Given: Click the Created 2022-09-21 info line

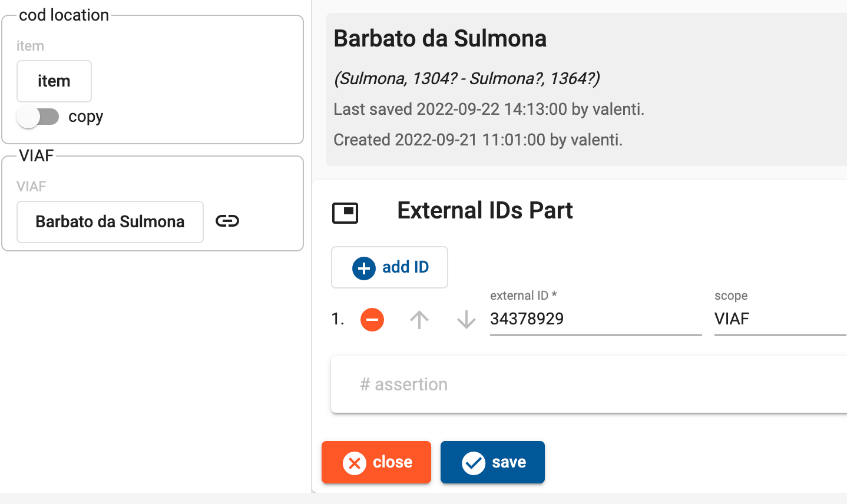Looking at the screenshot, I should point(478,140).
